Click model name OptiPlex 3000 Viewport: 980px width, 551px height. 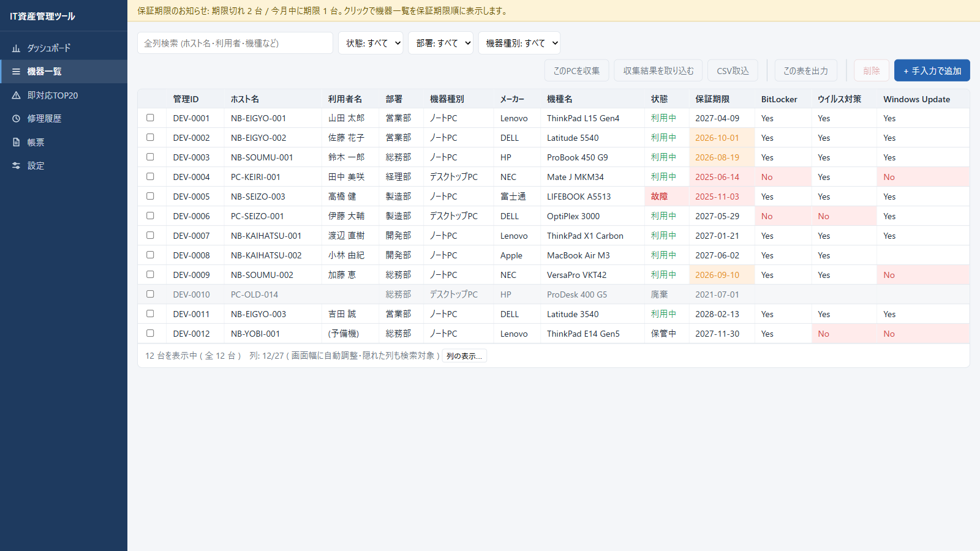[573, 216]
